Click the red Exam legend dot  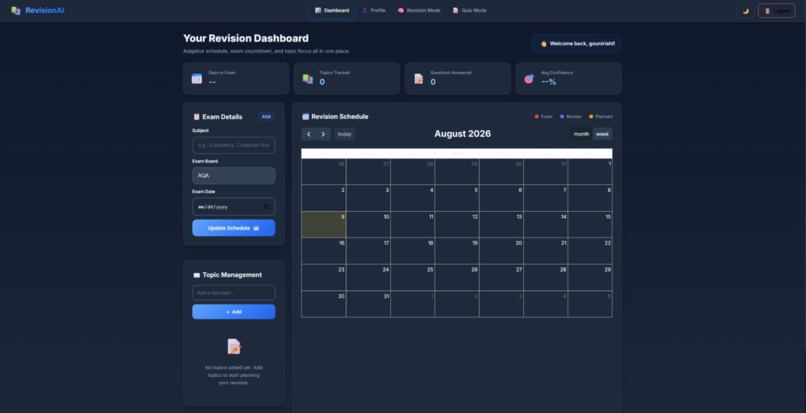[537, 117]
